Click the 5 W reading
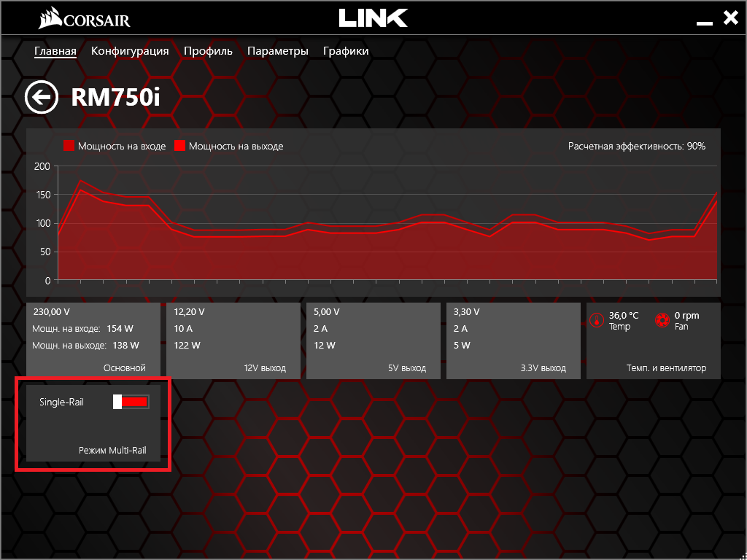The width and height of the screenshot is (747, 560). pyautogui.click(x=462, y=345)
